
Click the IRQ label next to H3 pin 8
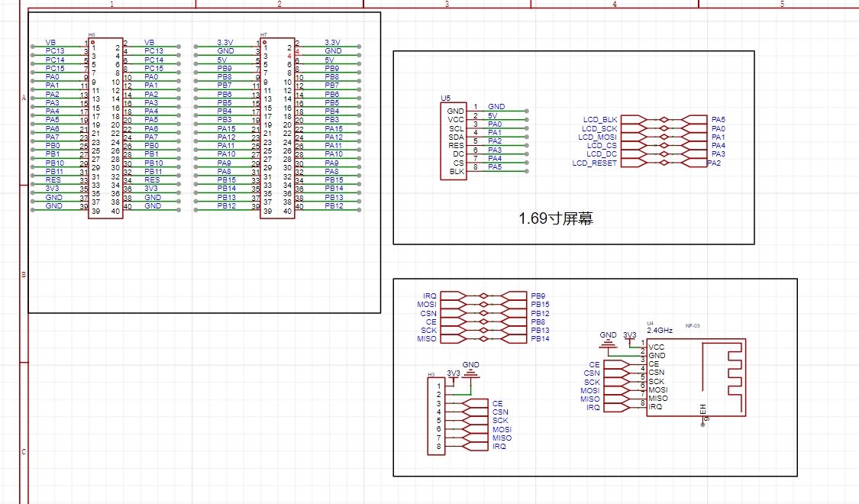[499, 447]
